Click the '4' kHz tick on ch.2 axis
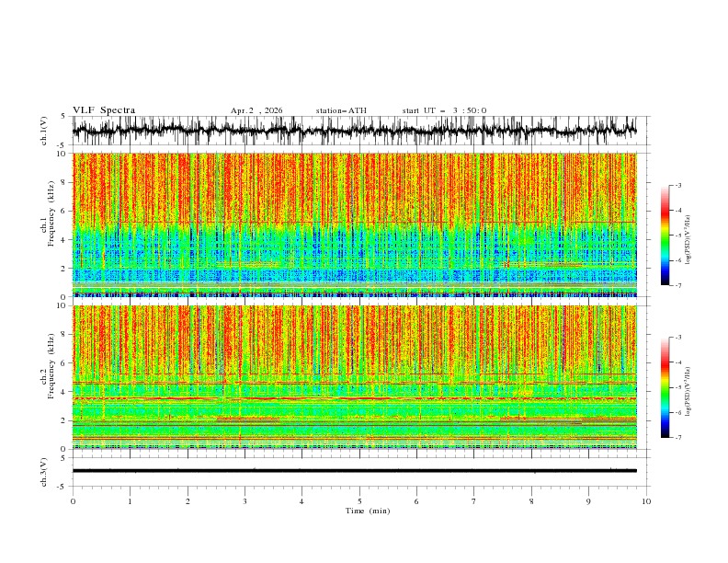This screenshot has height=563, width=728. [64, 392]
